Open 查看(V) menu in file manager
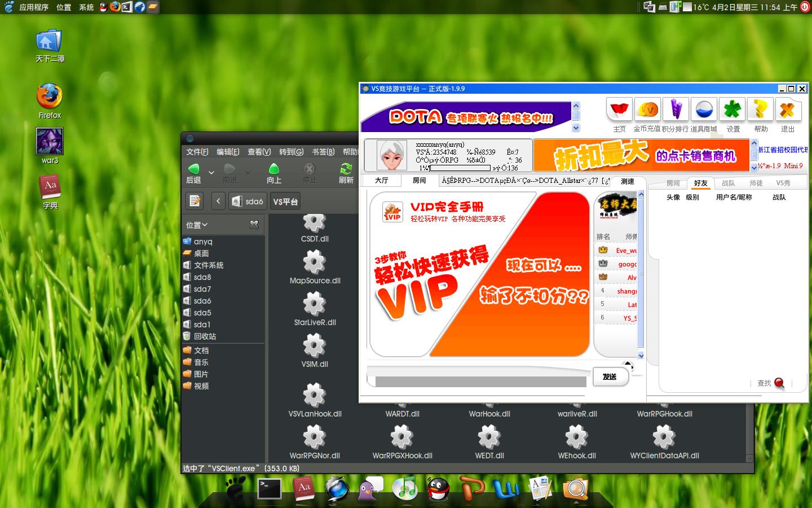The height and width of the screenshot is (508, 812). coord(259,151)
